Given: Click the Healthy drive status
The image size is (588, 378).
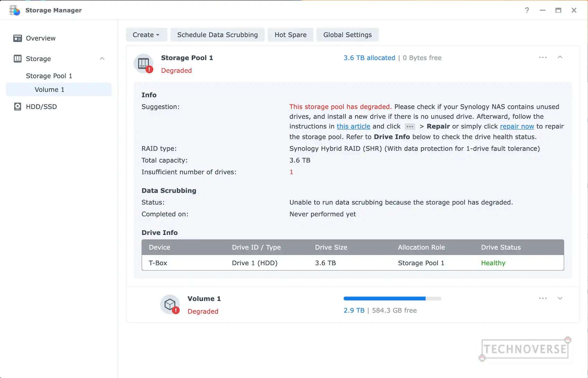Looking at the screenshot, I should pyautogui.click(x=493, y=263).
